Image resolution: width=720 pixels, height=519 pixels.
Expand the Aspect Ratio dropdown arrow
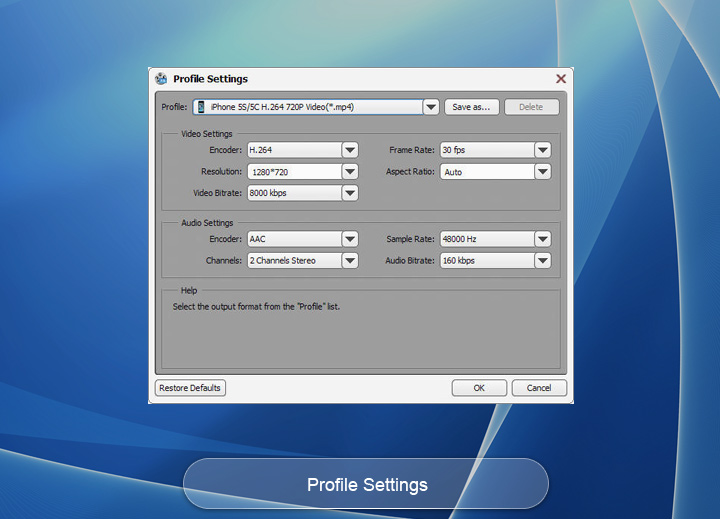tap(543, 172)
